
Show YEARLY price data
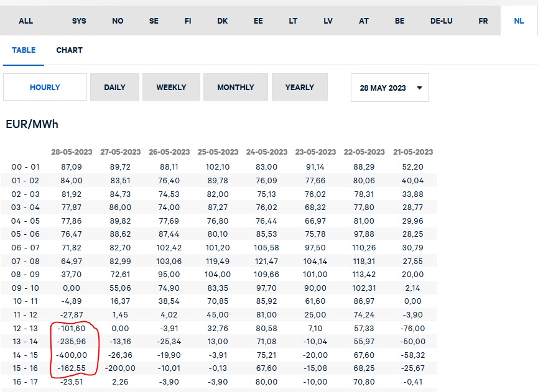click(x=299, y=88)
